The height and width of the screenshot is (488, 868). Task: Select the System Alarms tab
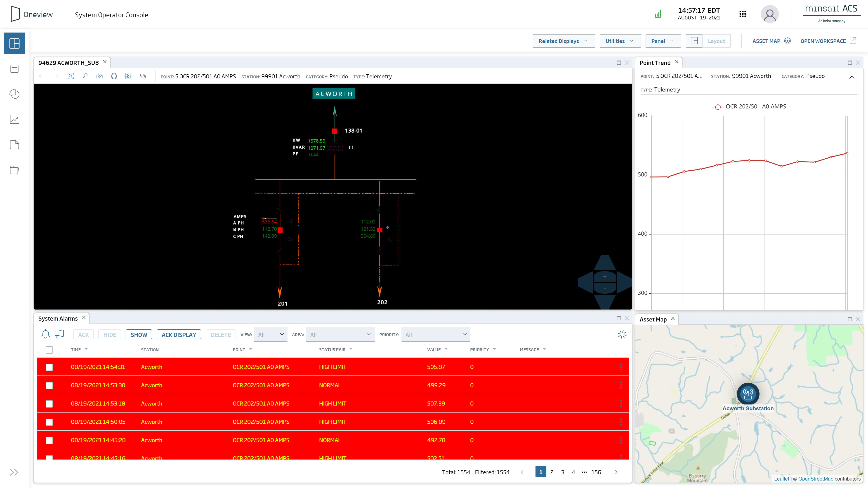[x=58, y=319]
